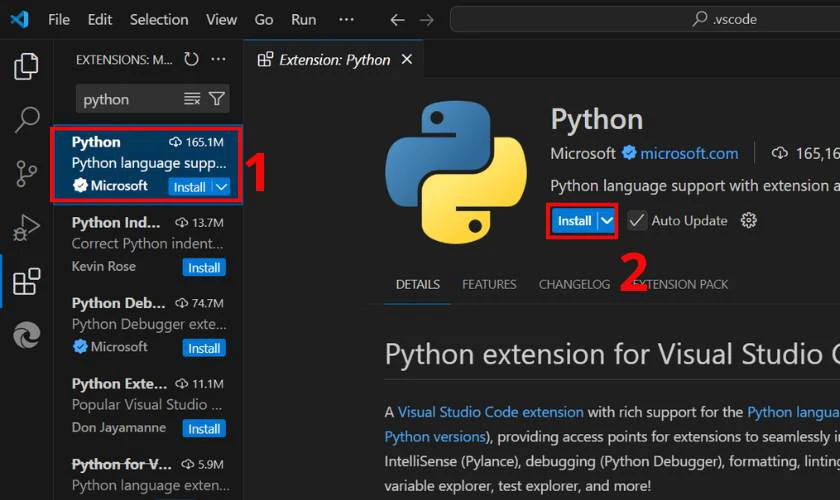Expand install options dropdown in Python details
840x500 pixels.
coord(606,221)
